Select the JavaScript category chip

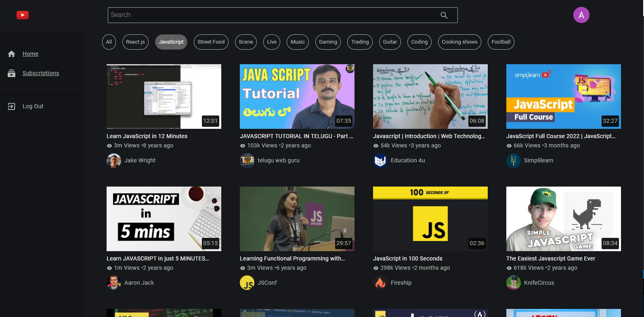[x=171, y=42]
